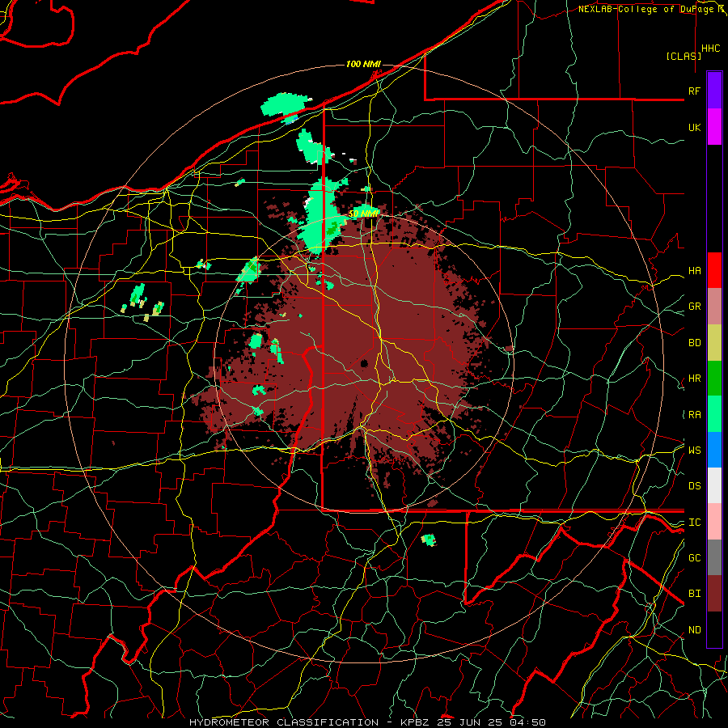This screenshot has height=728, width=728.
Task: Click the IC legend label
Action: (694, 523)
